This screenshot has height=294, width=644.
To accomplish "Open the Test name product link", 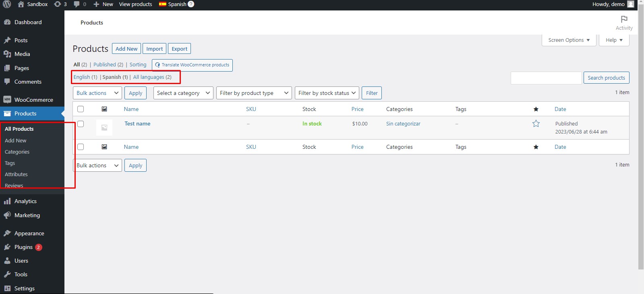I will point(137,123).
